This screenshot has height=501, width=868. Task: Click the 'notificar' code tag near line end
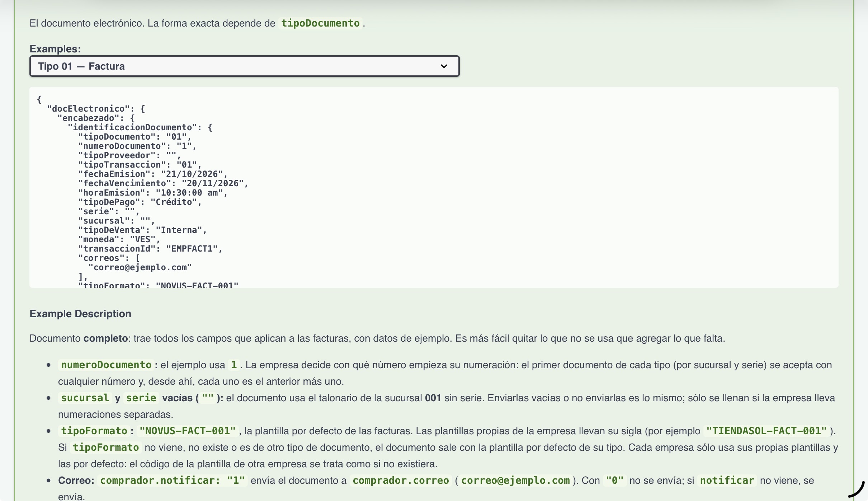[x=727, y=481]
